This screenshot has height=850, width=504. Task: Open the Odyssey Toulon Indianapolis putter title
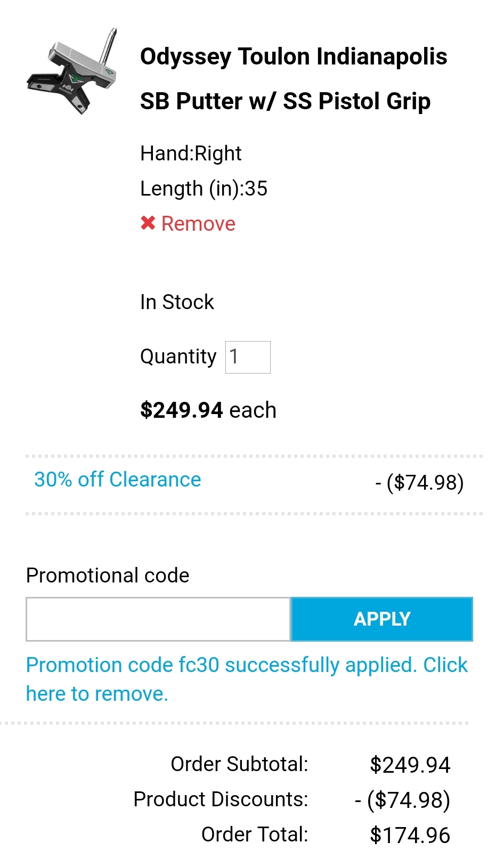293,78
